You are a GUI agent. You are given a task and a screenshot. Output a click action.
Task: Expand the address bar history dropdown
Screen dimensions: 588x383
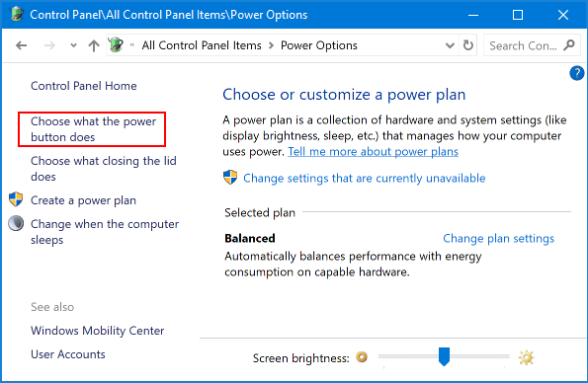click(x=450, y=45)
